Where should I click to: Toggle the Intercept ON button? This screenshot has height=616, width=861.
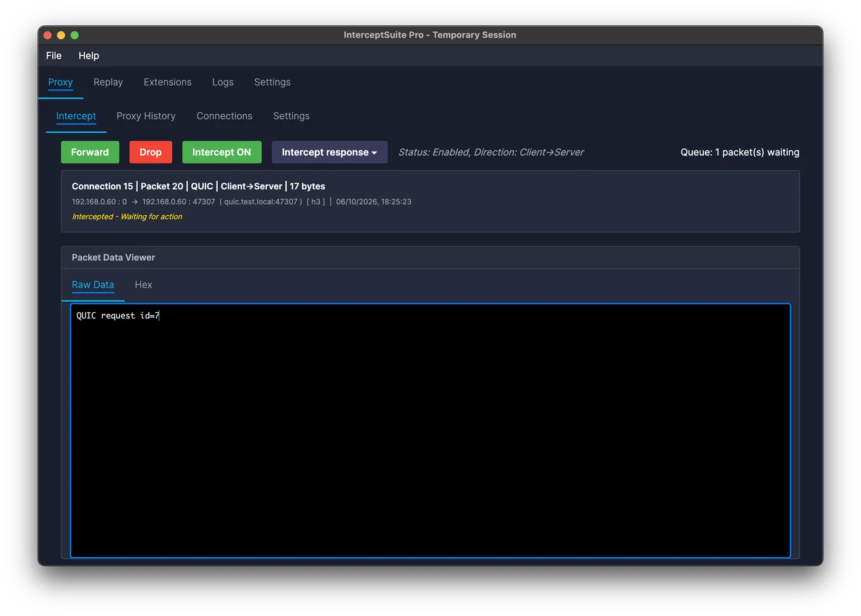[221, 152]
